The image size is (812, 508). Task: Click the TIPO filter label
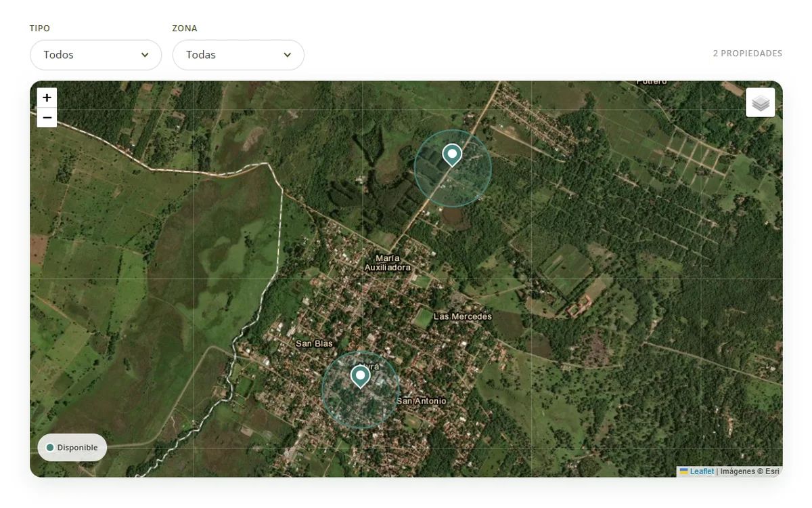[40, 28]
